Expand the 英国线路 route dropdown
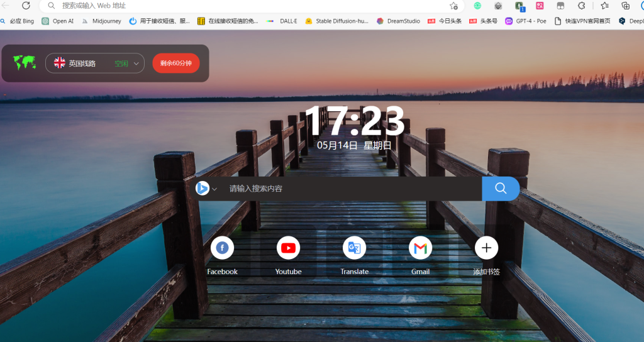Image resolution: width=644 pixels, height=342 pixels. [x=95, y=63]
